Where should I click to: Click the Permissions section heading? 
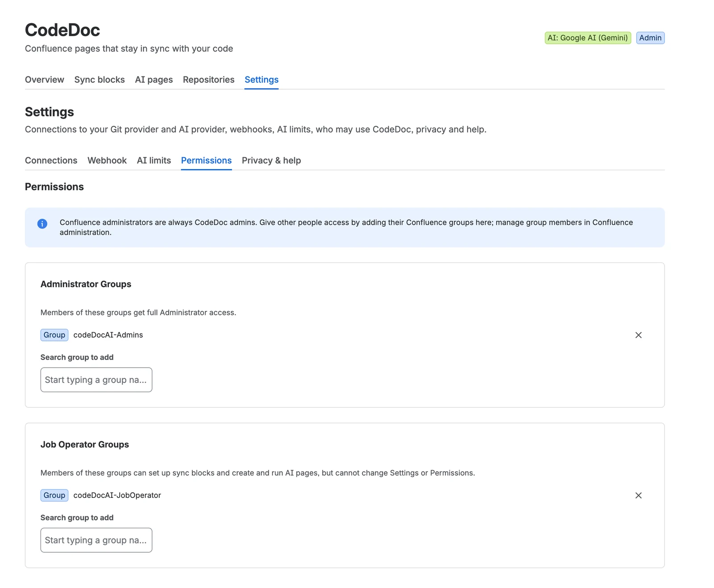pos(54,187)
